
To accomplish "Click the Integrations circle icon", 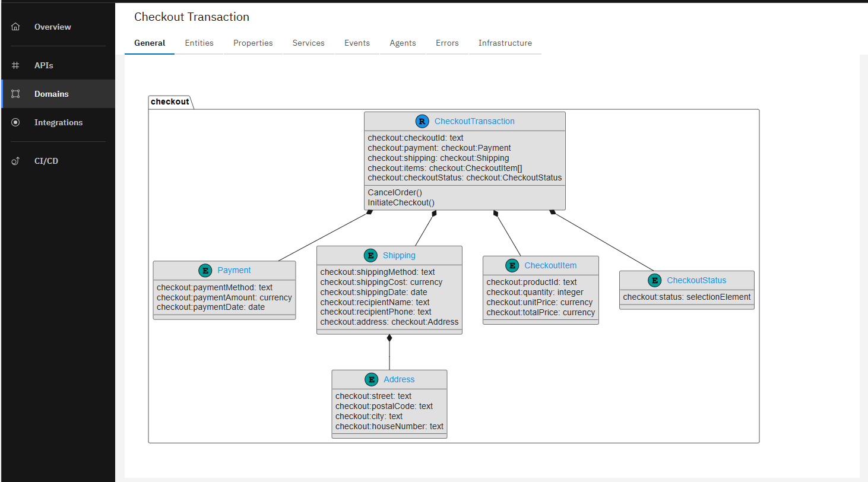I will pos(15,122).
